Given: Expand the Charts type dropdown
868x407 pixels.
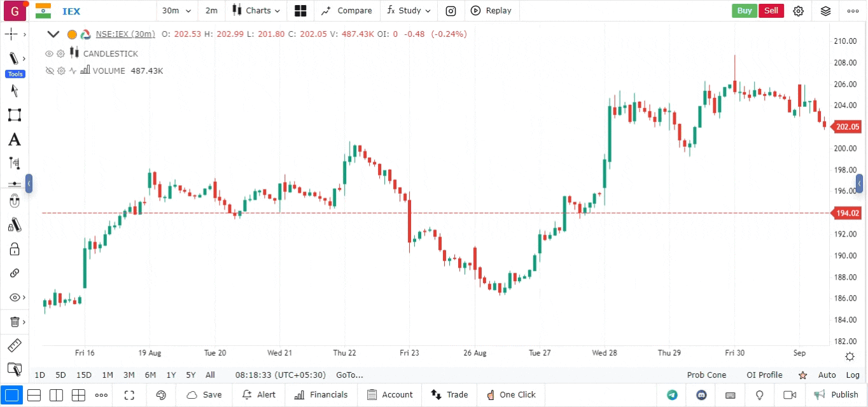Looking at the screenshot, I should pos(256,11).
